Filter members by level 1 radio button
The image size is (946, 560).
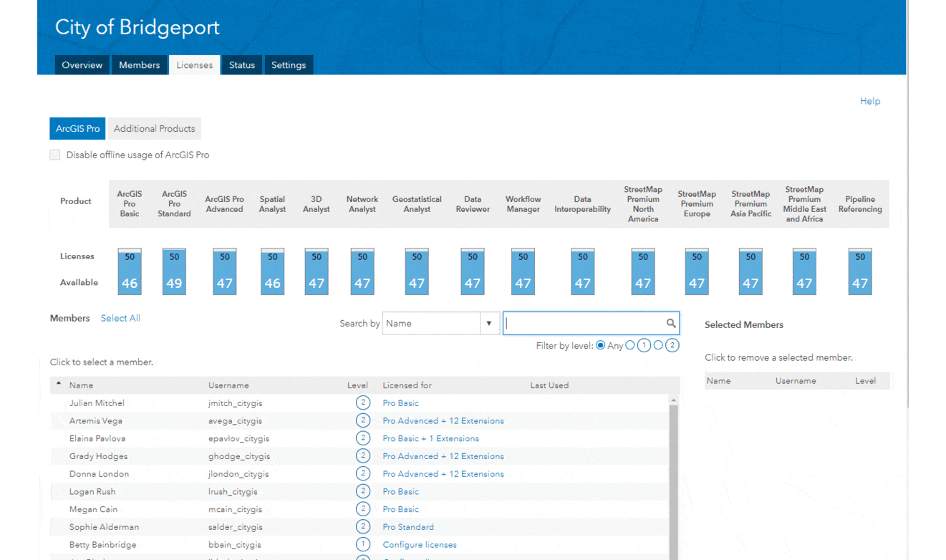(630, 345)
